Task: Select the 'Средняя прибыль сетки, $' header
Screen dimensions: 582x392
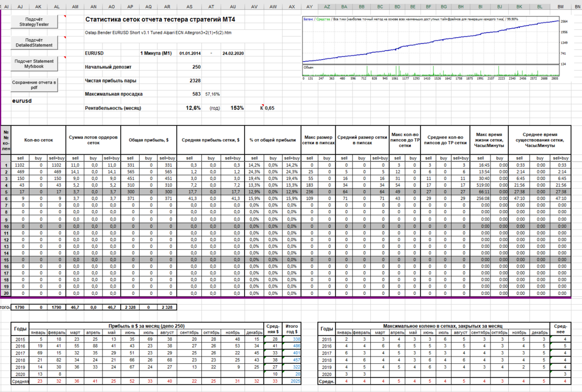Action: pyautogui.click(x=210, y=140)
